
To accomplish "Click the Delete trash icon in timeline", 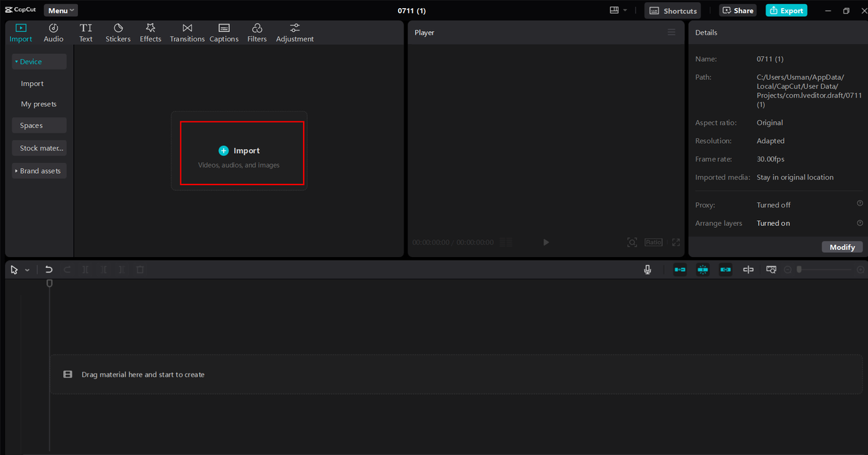I will point(140,269).
